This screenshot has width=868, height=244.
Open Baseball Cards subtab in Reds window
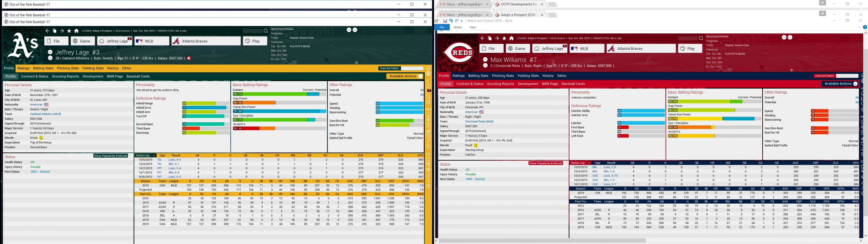tap(573, 84)
